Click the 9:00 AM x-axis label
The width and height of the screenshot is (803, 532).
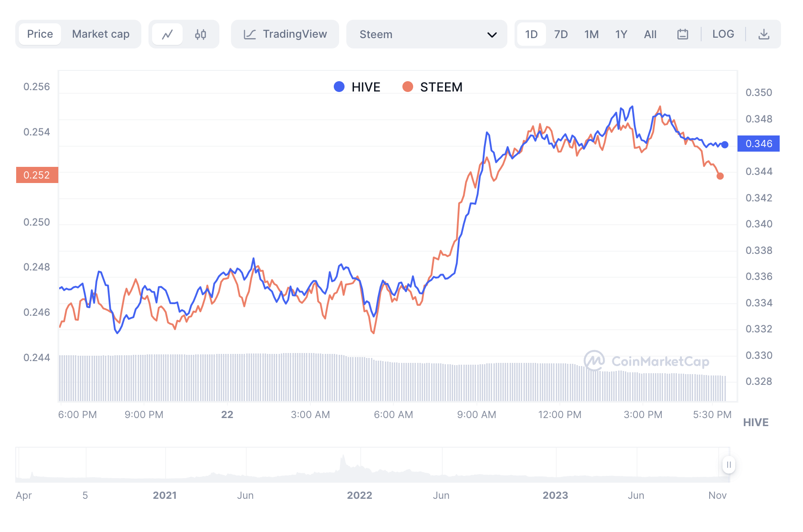click(476, 414)
